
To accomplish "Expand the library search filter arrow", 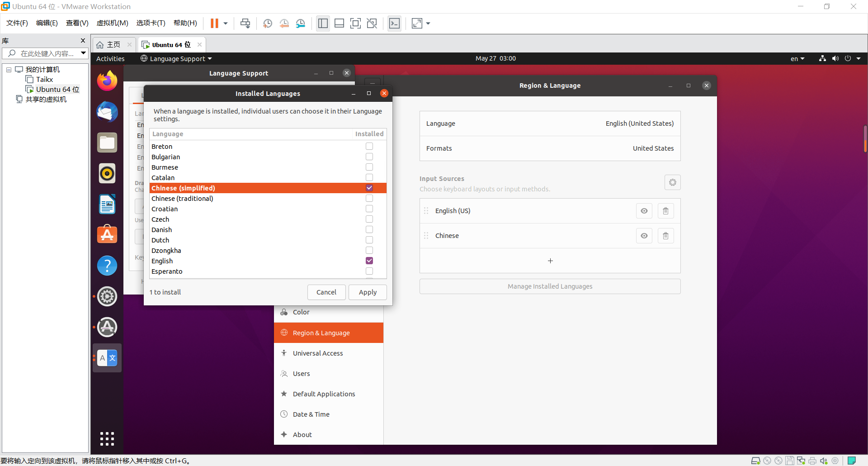I will pyautogui.click(x=83, y=53).
